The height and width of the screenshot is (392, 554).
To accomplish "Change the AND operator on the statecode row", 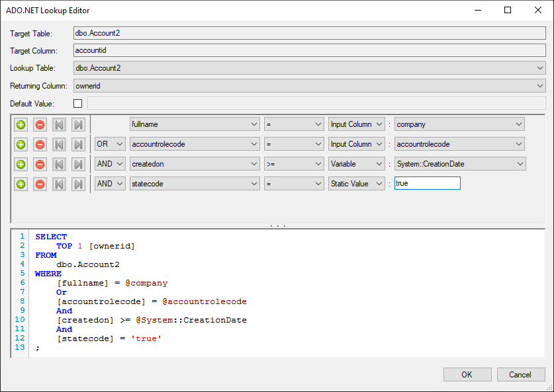I will coord(110,184).
